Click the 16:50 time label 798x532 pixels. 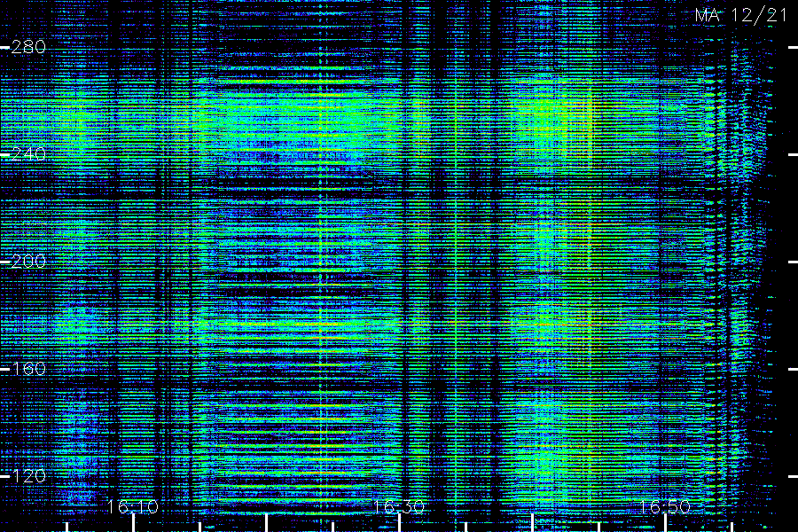pos(665,507)
